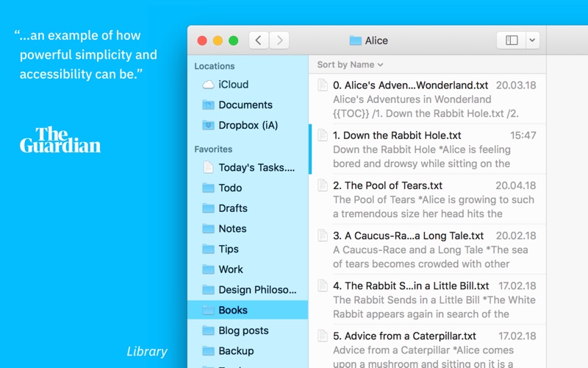
Task: Click the Tips folder icon
Action: click(208, 249)
